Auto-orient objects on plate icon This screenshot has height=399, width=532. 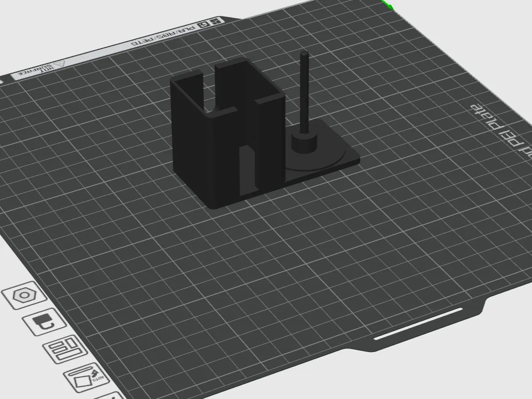click(x=87, y=377)
